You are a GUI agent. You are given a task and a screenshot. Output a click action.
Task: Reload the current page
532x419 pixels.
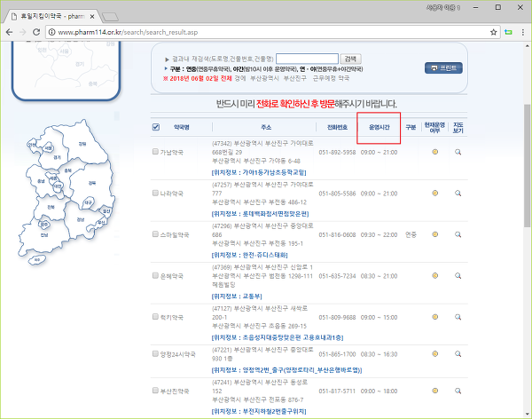(x=36, y=32)
